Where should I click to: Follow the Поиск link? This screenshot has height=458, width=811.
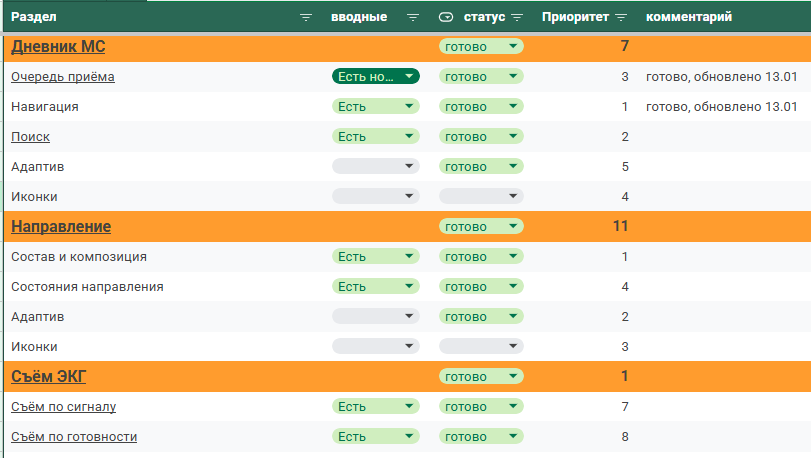[x=31, y=136]
